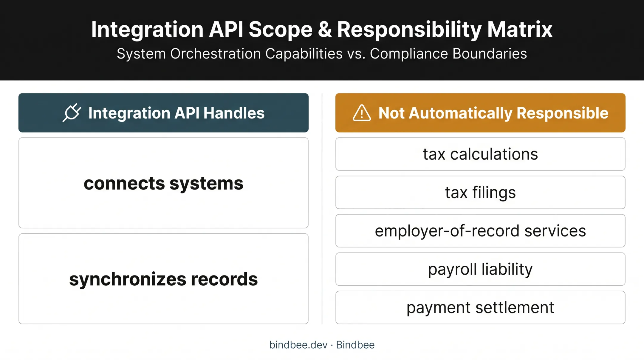Image resolution: width=644 pixels, height=360 pixels.
Task: Select the Integration API Handles header
Action: [x=163, y=113]
